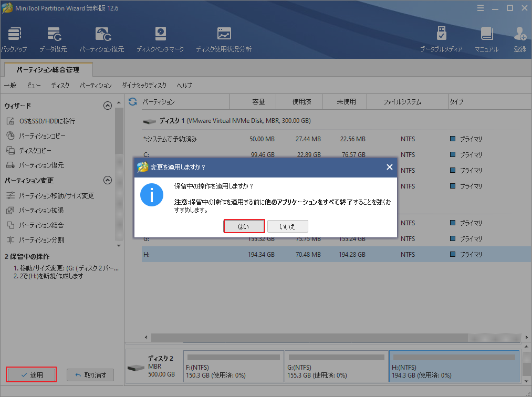
Task: Click the 登録 (register) icon
Action: [x=519, y=37]
